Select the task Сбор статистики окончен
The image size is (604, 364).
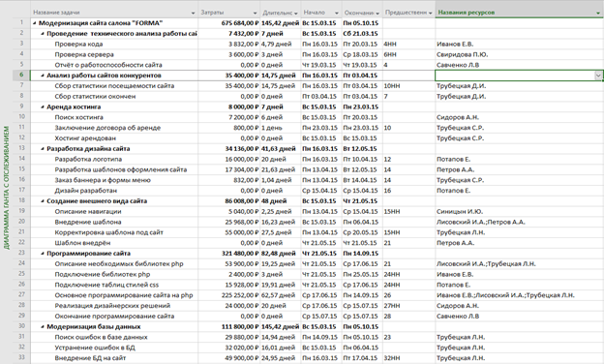click(95, 96)
